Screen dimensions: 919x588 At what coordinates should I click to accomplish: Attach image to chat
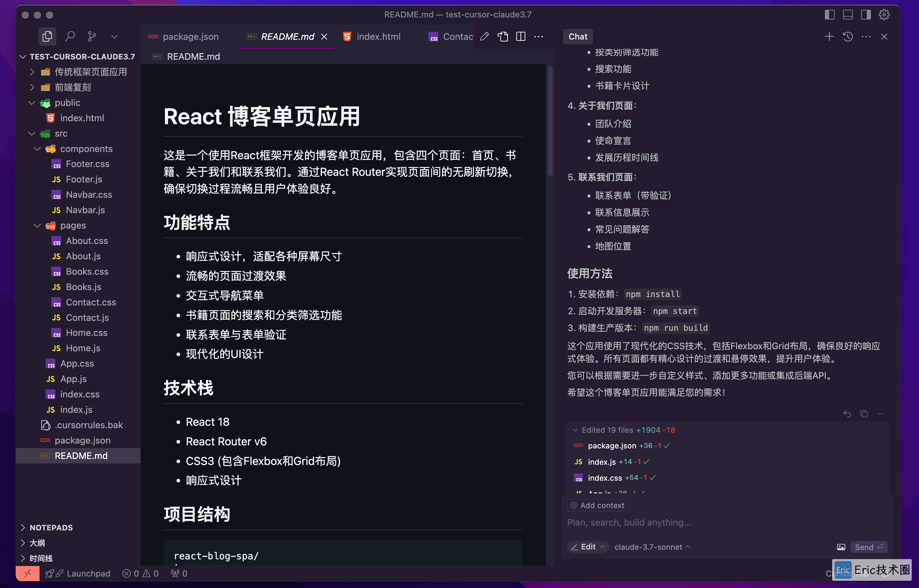(841, 547)
